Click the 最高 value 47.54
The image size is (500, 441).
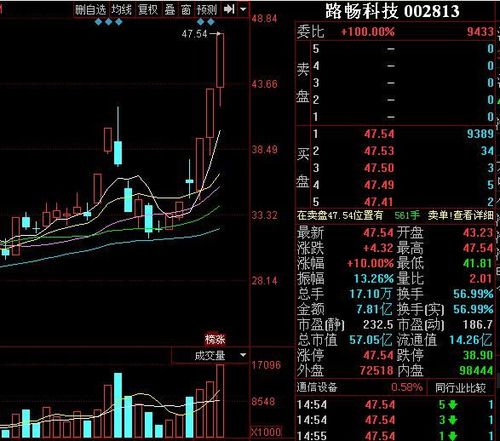(478, 248)
